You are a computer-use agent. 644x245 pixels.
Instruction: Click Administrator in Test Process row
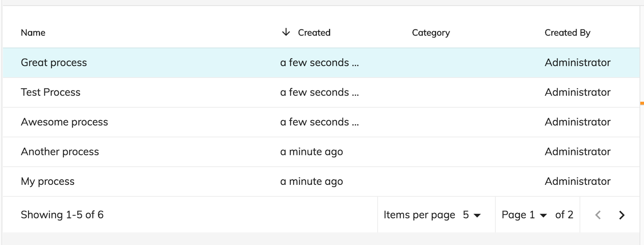tap(578, 92)
